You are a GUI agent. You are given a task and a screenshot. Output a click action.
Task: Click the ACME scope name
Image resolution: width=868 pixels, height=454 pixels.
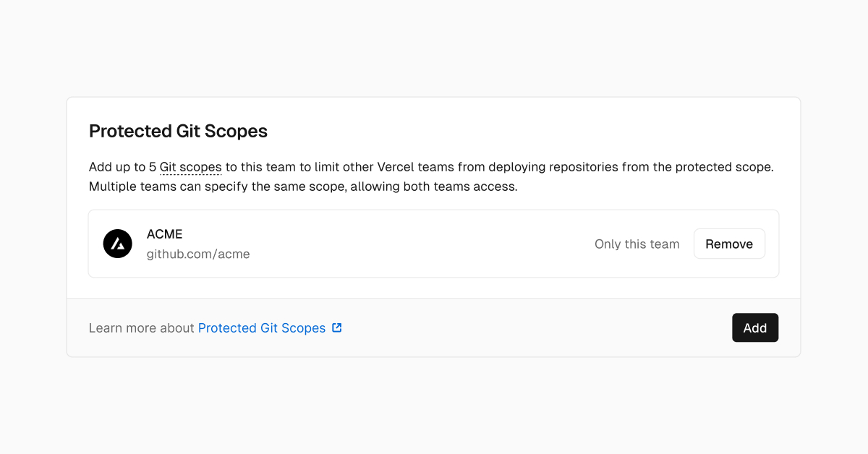tap(165, 234)
